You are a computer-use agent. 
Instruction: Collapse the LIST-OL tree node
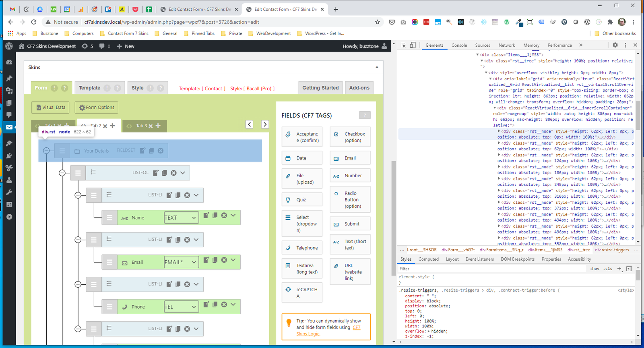coord(62,173)
